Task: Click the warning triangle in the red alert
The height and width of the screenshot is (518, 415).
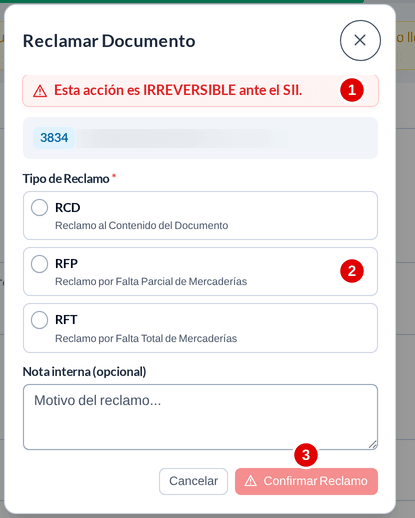Action: (40, 91)
